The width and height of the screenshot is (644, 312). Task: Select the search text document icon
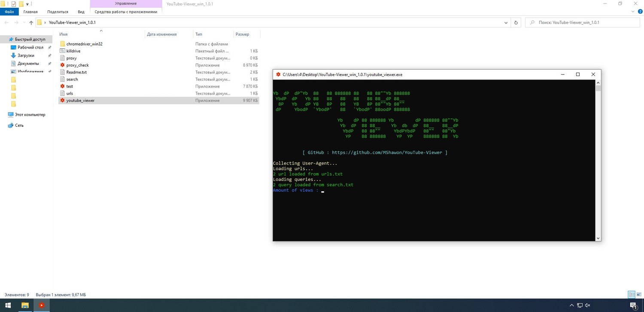[62, 79]
